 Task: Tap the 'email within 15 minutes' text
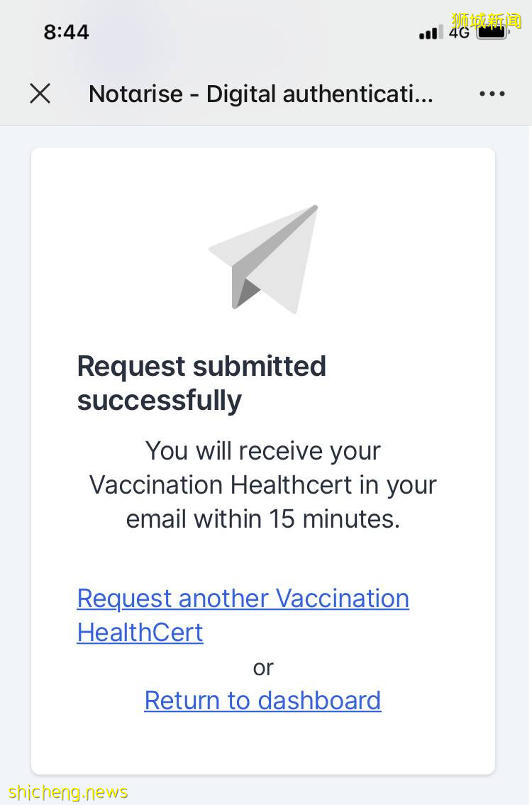pyautogui.click(x=262, y=519)
